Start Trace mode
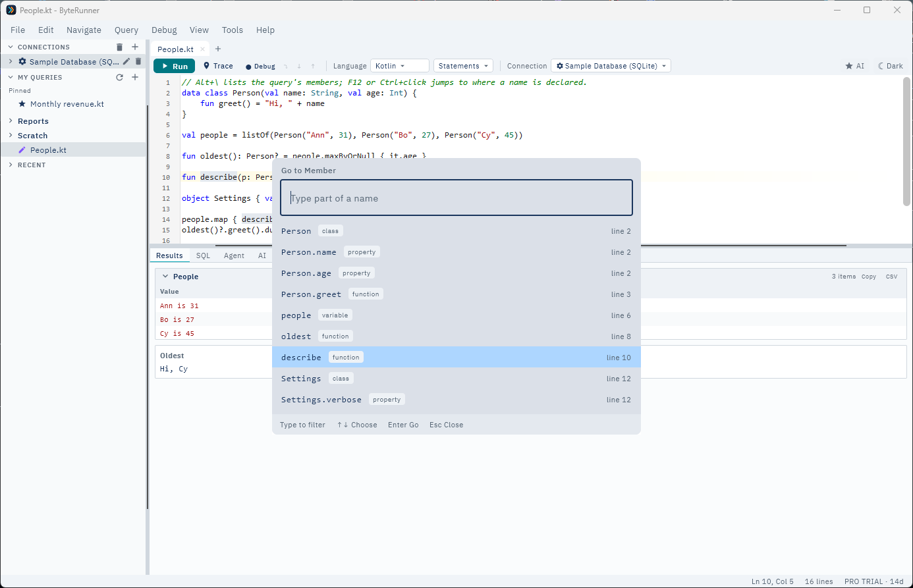This screenshot has width=913, height=588. pyautogui.click(x=218, y=66)
